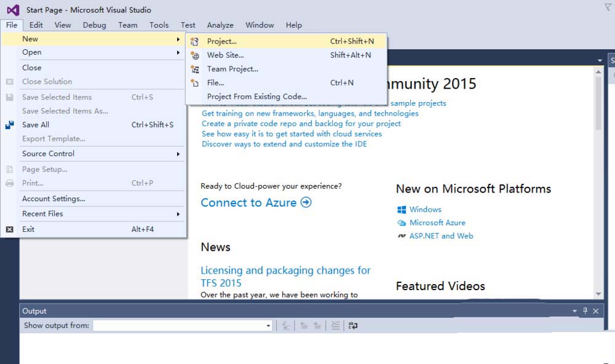Click the Save All disk icon
This screenshot has height=364, width=615.
(x=9, y=125)
